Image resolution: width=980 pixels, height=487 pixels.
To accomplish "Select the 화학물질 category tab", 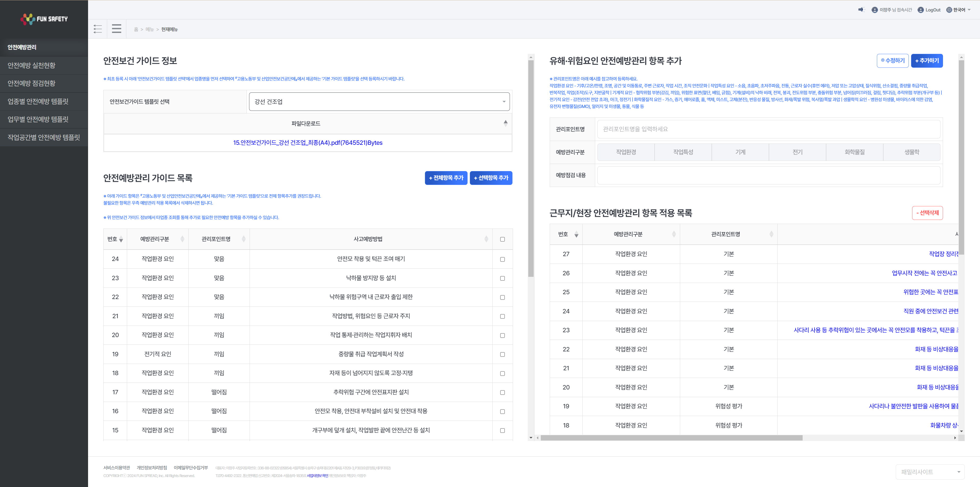I will tap(854, 152).
